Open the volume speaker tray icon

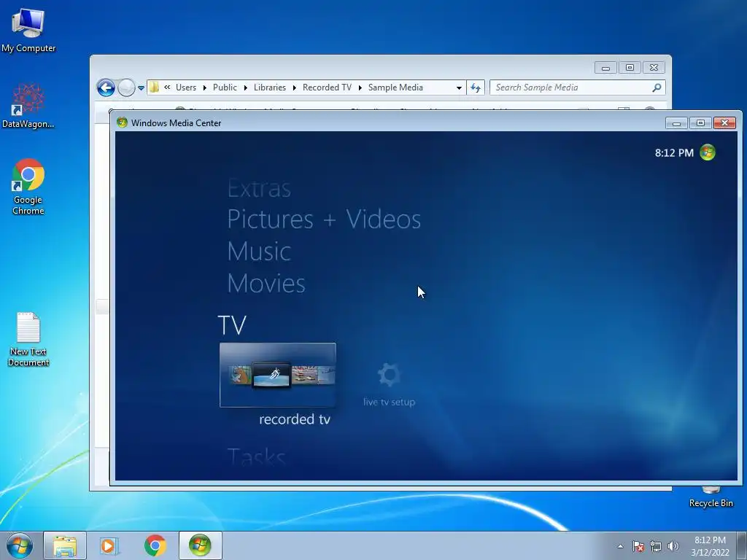[673, 546]
